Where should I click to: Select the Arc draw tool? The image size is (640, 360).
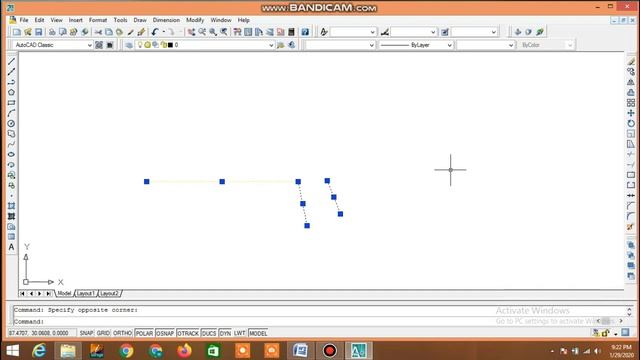pos(11,113)
